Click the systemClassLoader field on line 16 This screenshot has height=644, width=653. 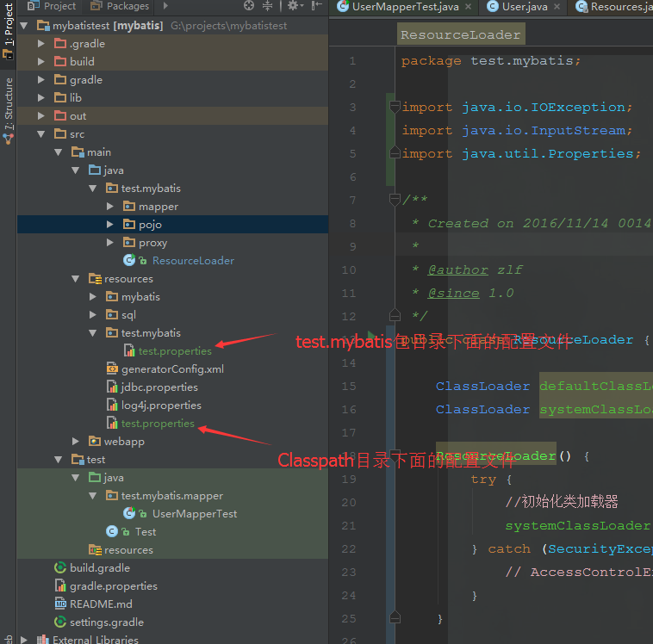point(596,409)
